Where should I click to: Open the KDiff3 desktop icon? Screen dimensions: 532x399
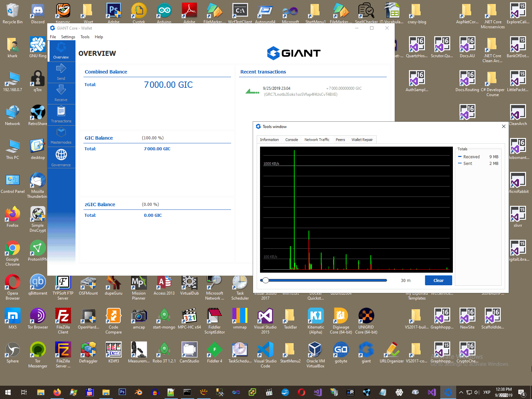pyautogui.click(x=114, y=352)
